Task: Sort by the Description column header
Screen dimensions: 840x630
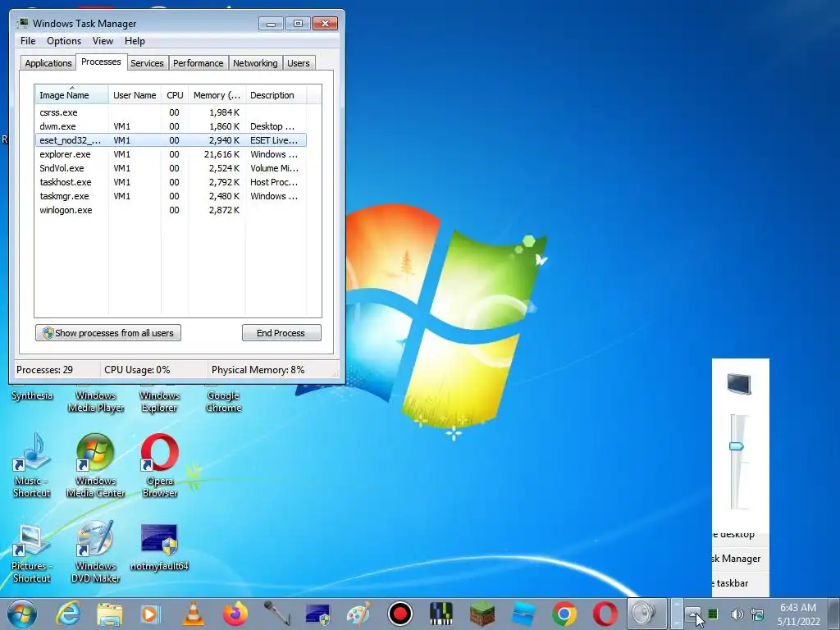Action: point(276,95)
